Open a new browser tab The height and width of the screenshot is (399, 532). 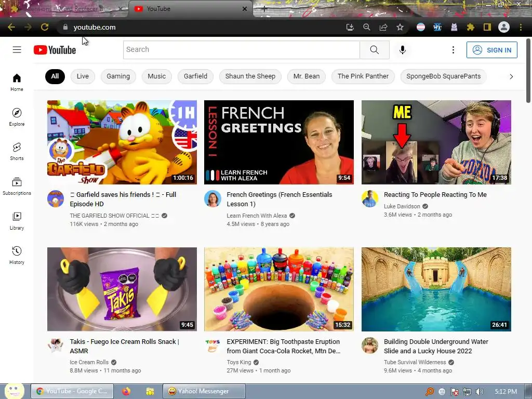click(x=264, y=9)
